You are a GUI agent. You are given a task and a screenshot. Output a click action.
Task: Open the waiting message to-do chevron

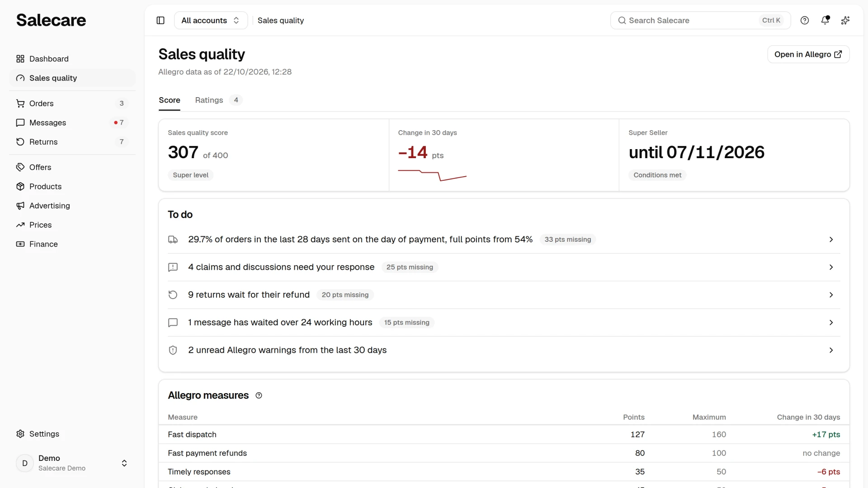[x=831, y=323]
